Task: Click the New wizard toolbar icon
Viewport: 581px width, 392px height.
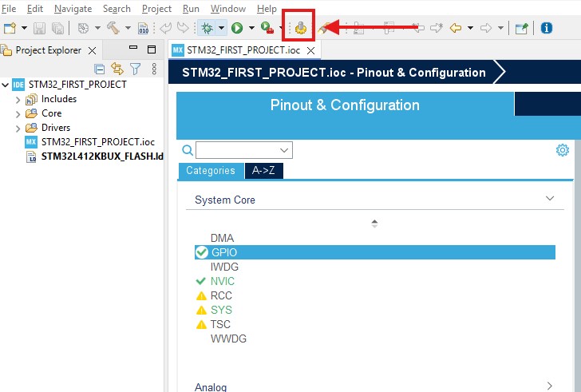Action: click(x=10, y=28)
